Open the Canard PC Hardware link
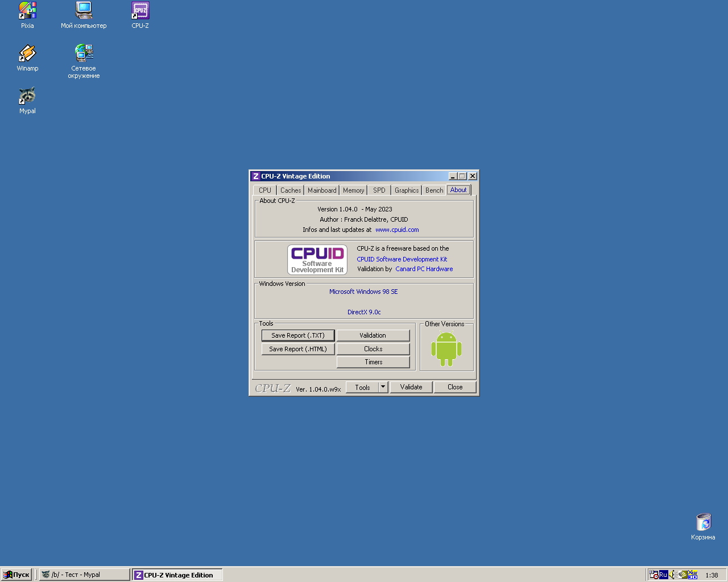The width and height of the screenshot is (728, 582). [x=424, y=269]
